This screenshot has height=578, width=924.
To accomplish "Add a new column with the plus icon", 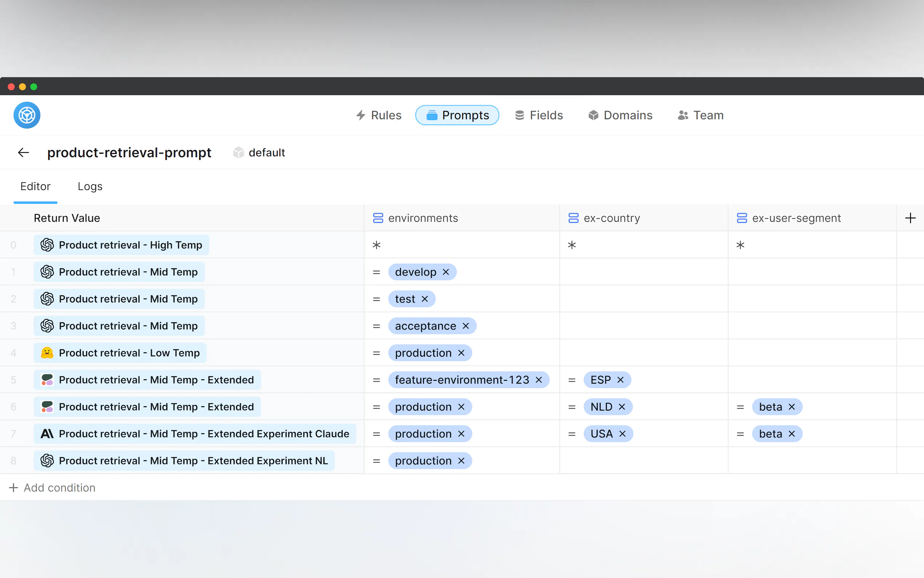I will [910, 218].
